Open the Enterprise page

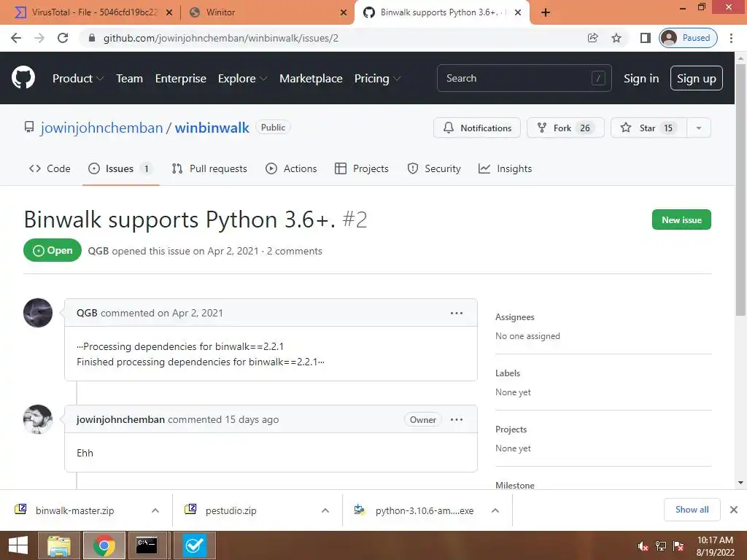click(181, 79)
